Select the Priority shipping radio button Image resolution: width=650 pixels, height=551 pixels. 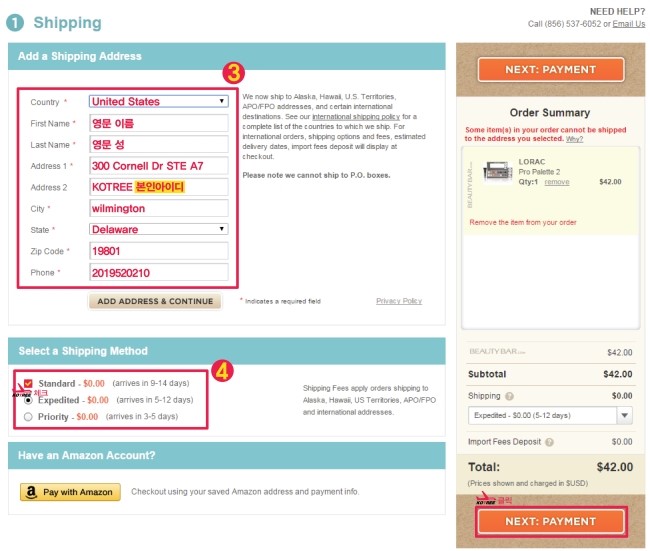pos(28,417)
